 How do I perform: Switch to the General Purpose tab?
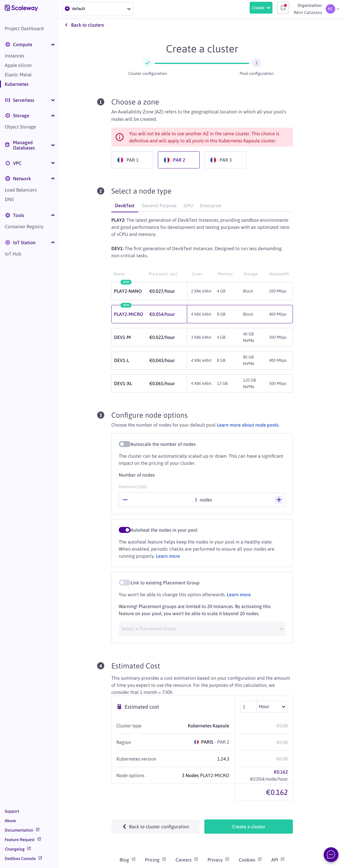point(159,206)
